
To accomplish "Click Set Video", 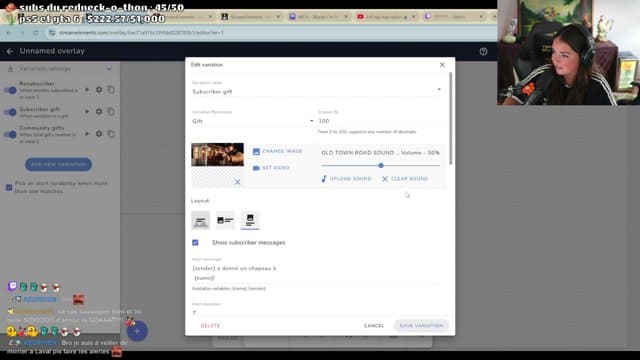I will (x=271, y=168).
